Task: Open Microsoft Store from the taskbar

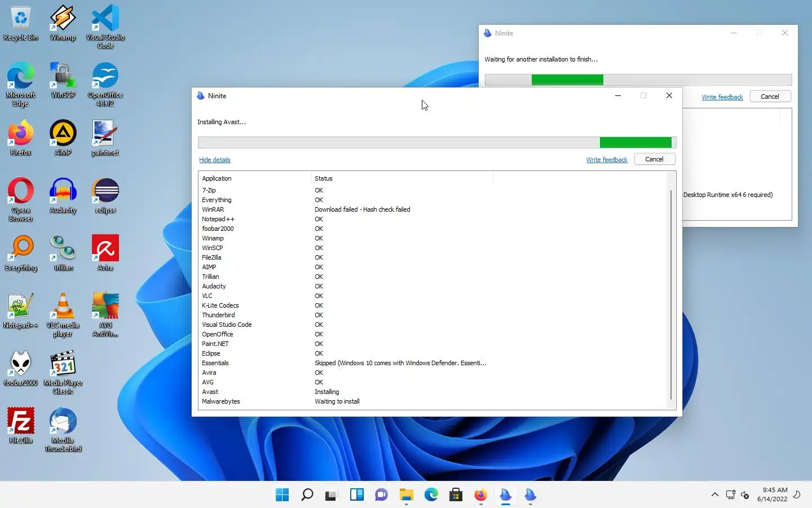Action: (456, 495)
